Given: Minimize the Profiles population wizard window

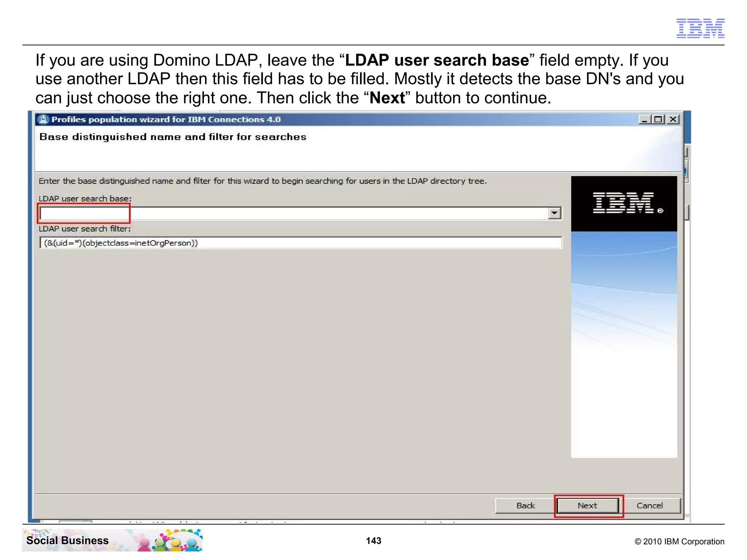Looking at the screenshot, I should tap(645, 120).
